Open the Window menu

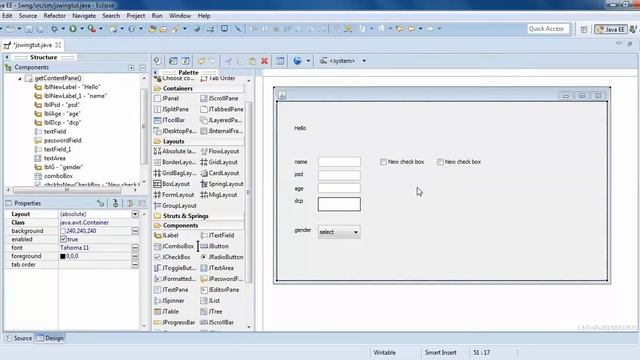coord(180,16)
